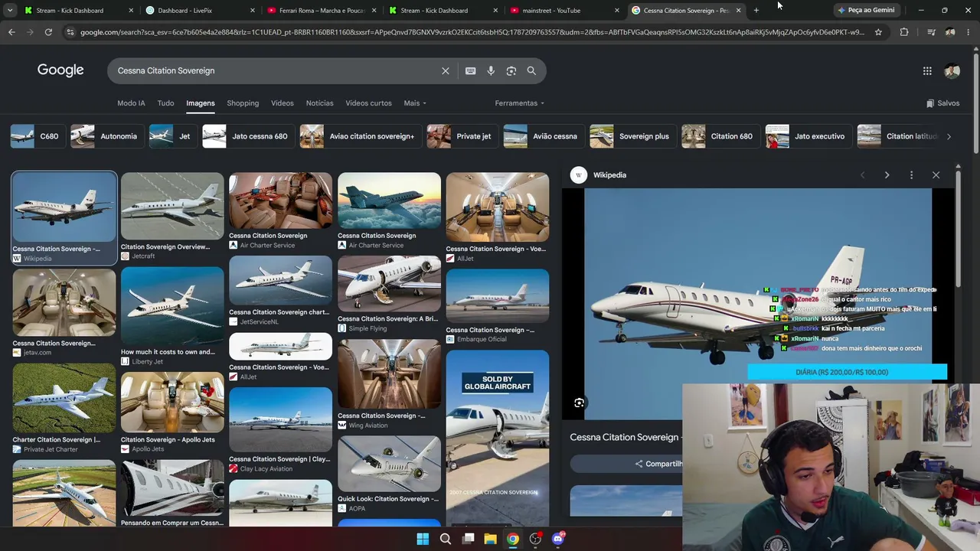Click the Chrome address bar URL
The image size is (980, 551).
pyautogui.click(x=472, y=32)
